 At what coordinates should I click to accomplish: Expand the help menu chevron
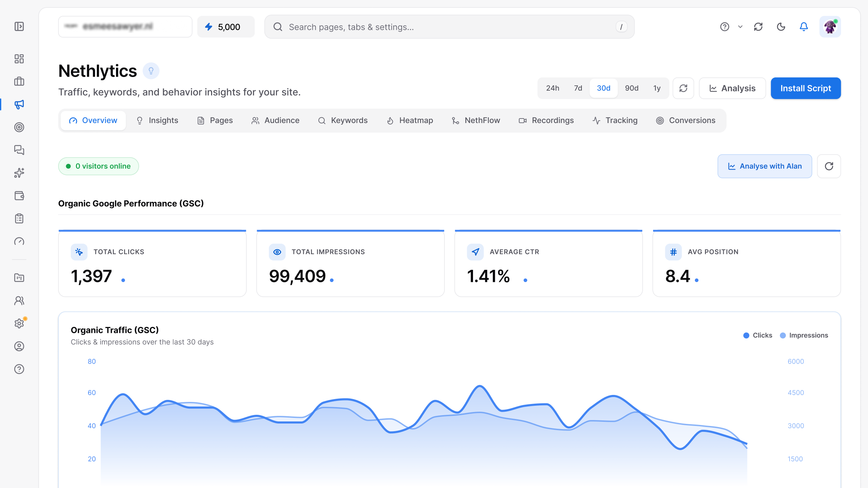(x=740, y=27)
